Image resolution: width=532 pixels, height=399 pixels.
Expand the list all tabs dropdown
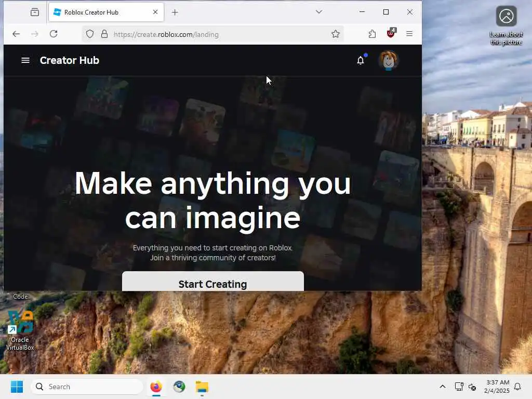318,12
